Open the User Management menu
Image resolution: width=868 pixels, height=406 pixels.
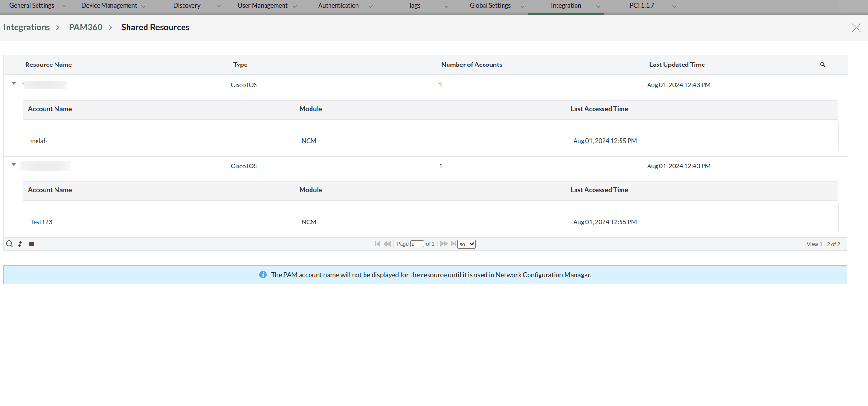263,5
